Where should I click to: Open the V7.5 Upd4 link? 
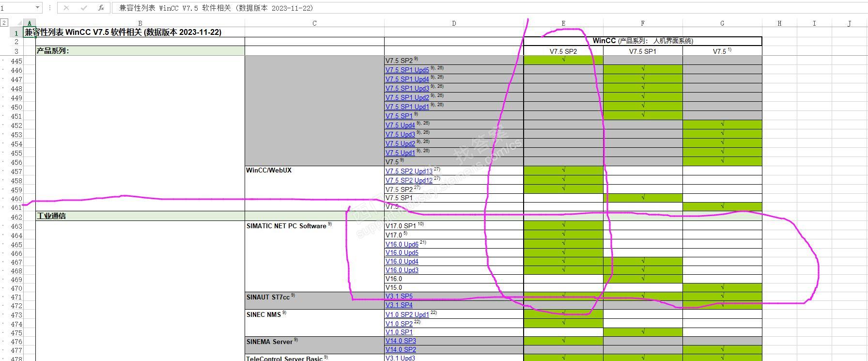[400, 125]
